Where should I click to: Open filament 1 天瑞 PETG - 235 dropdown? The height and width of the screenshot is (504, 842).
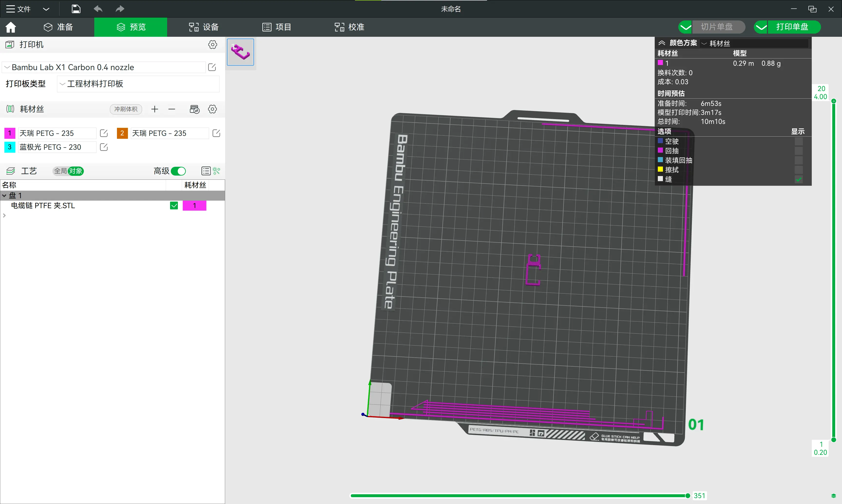[57, 133]
